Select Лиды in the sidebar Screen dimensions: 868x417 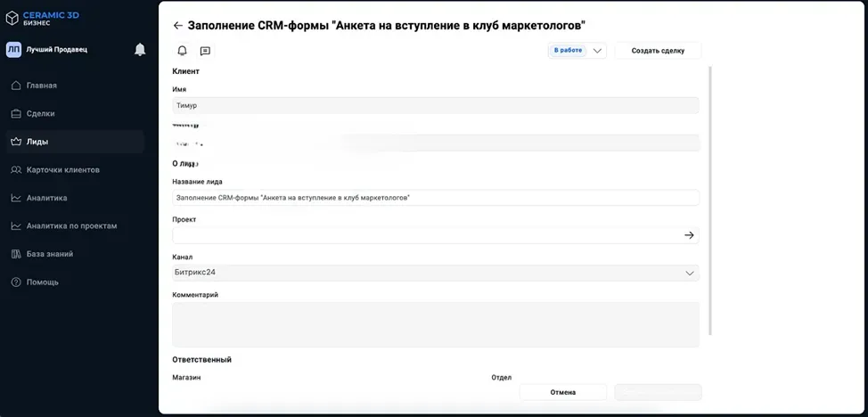click(75, 142)
